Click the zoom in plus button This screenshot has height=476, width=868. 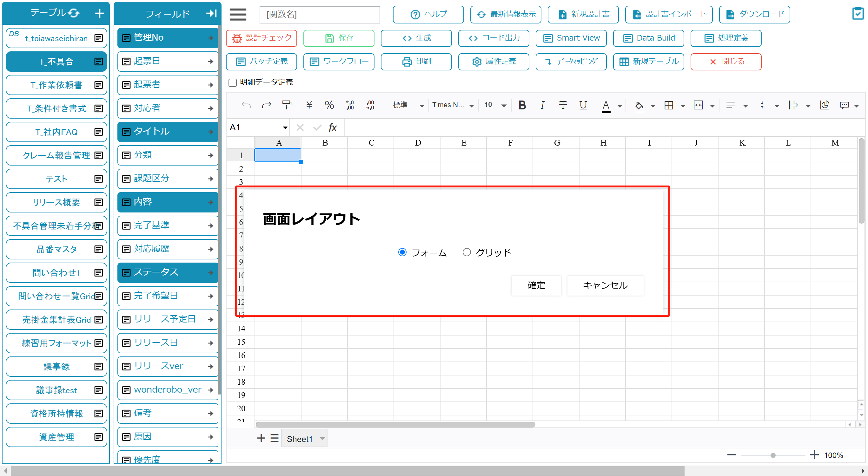(x=814, y=455)
